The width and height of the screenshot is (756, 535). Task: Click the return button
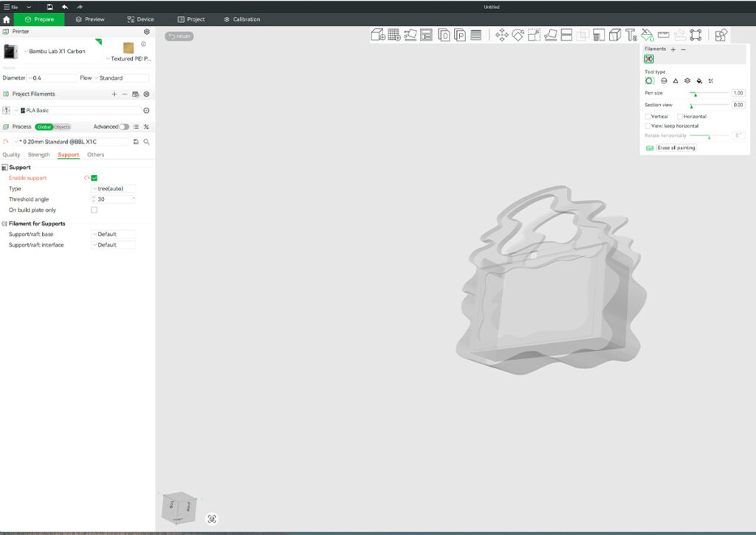click(179, 35)
